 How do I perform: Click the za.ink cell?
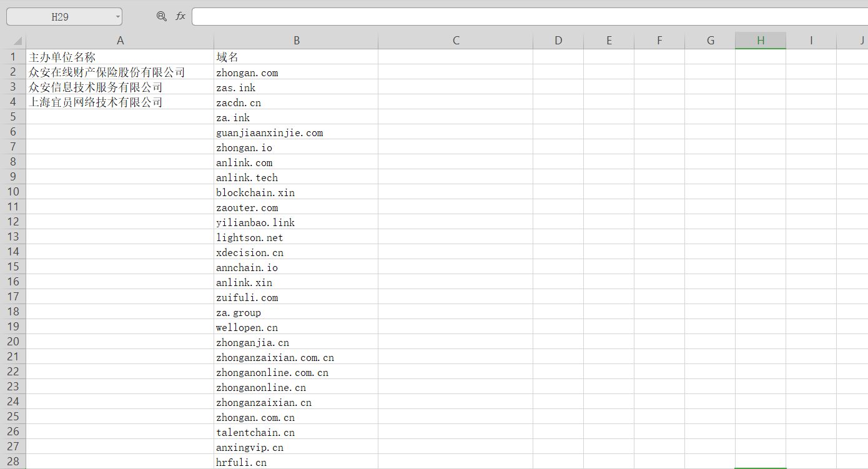296,117
